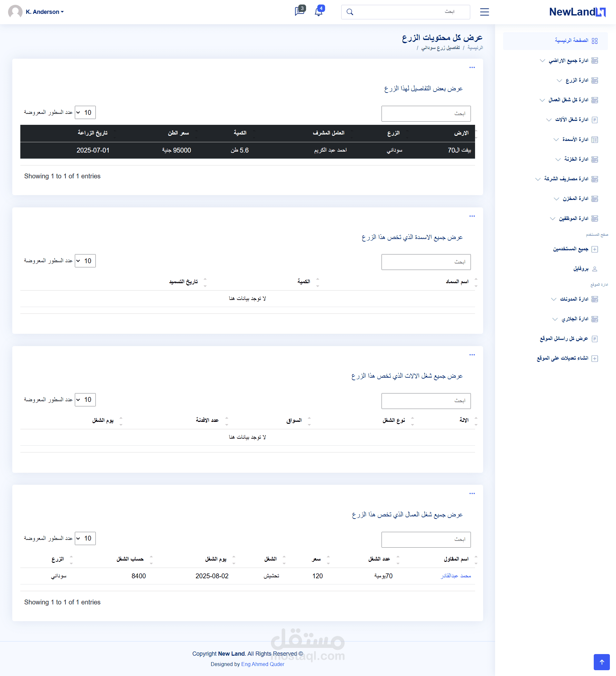The width and height of the screenshot is (616, 676).
Task: Sort workers table by حساب الشغل header
Action: tap(130, 559)
